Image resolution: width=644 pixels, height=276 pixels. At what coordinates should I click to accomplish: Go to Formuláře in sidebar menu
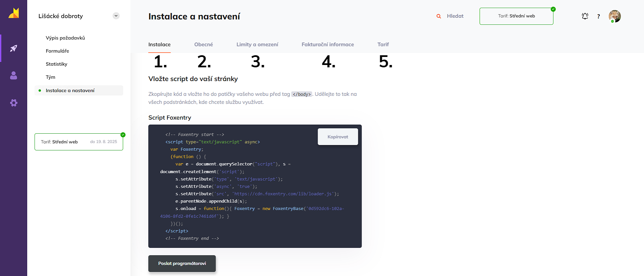coord(57,51)
